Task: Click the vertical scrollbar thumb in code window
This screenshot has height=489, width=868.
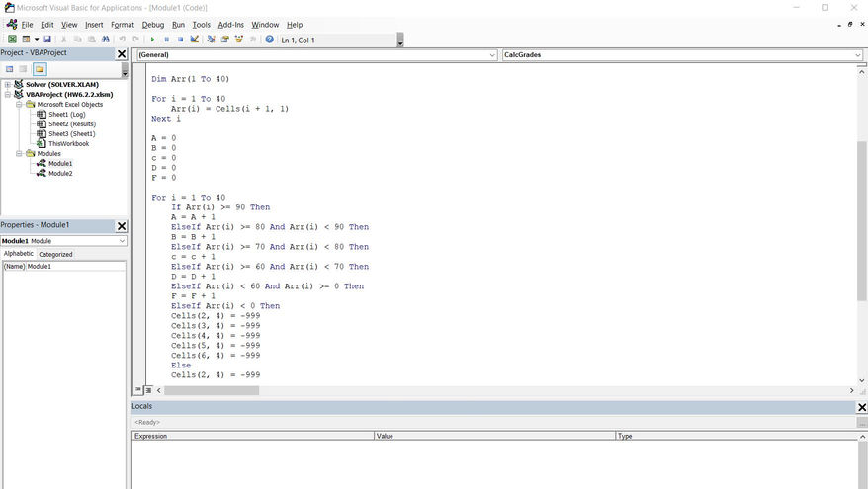Action: 862,221
